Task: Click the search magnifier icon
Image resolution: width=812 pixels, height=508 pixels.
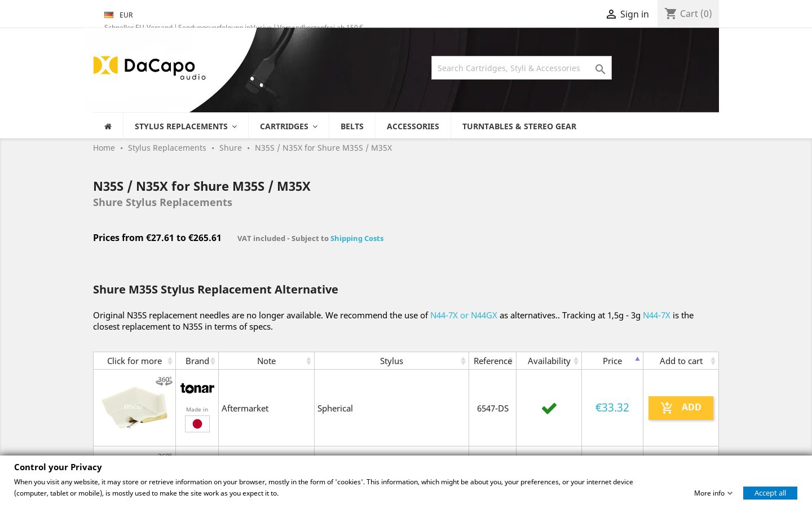Action: [600, 69]
